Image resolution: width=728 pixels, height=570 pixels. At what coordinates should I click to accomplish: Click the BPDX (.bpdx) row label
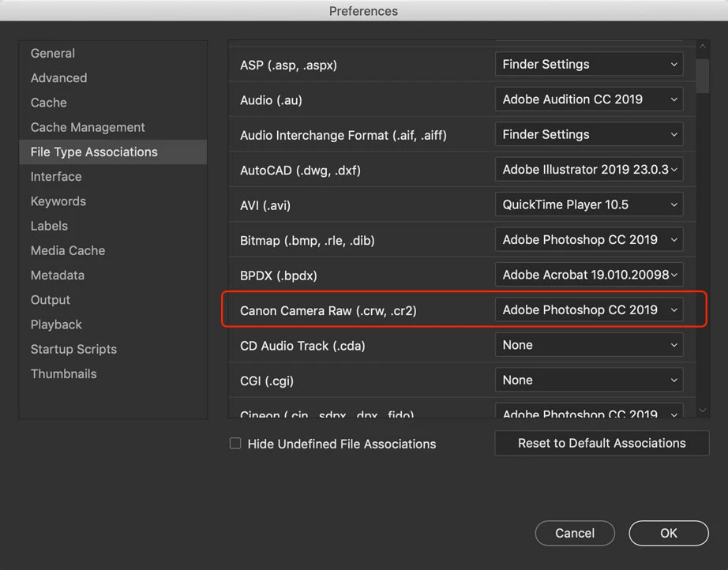[279, 276]
